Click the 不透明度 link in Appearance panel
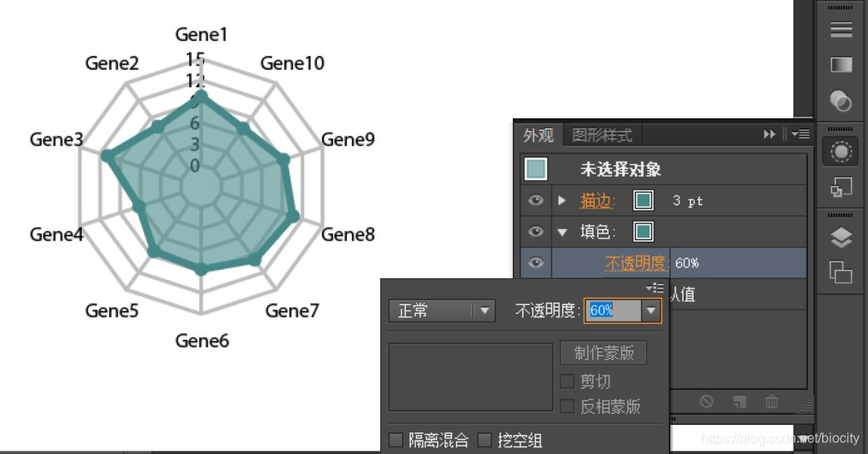This screenshot has width=868, height=454. (x=636, y=263)
